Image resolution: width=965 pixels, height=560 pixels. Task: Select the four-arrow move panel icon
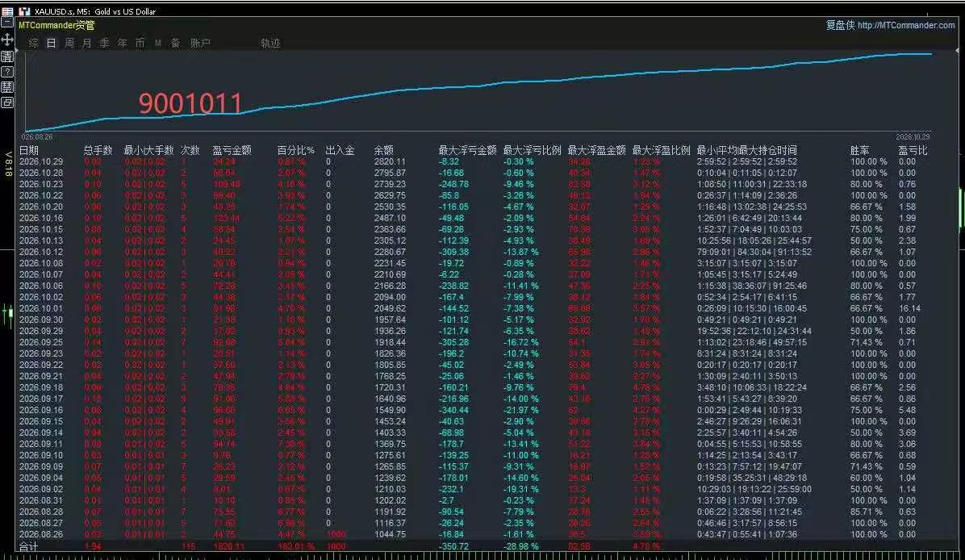tap(7, 40)
